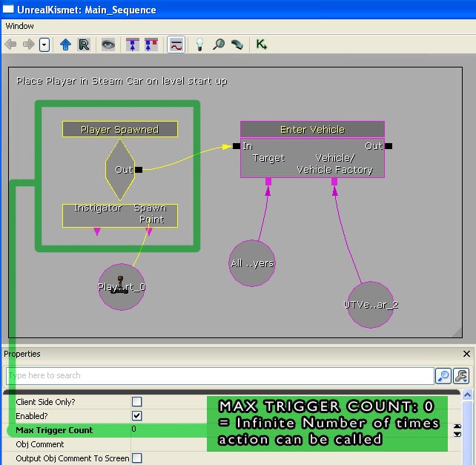The height and width of the screenshot is (465, 476).
Task: Click the properties scrollbar up arrow
Action: click(x=468, y=395)
